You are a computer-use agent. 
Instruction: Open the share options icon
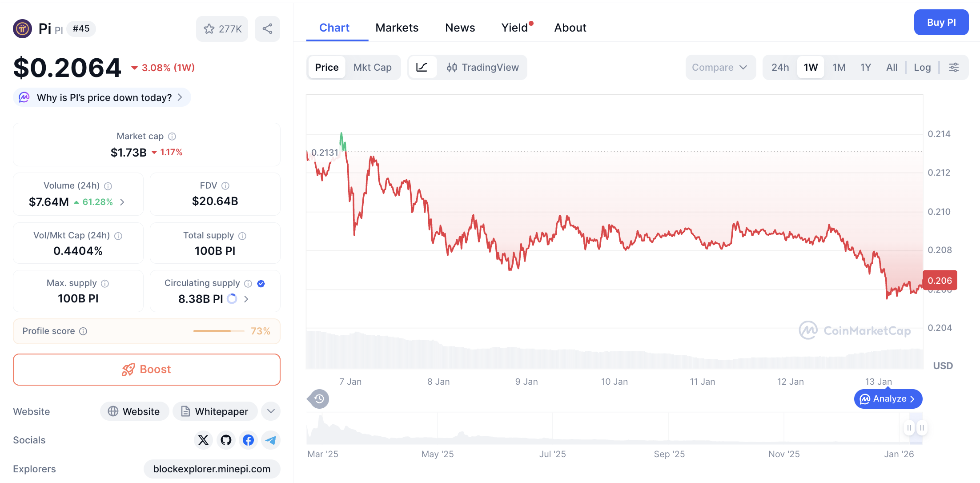pos(267,28)
